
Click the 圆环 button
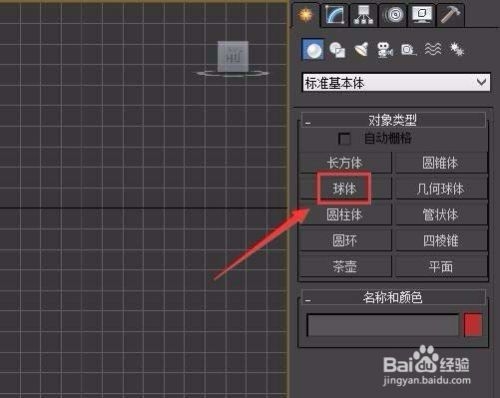pos(345,240)
